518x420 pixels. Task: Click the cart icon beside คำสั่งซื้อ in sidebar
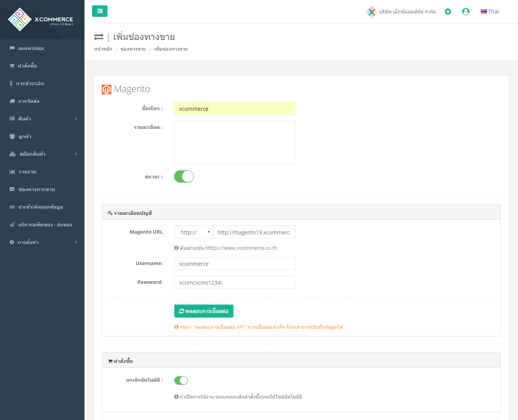[x=12, y=66]
